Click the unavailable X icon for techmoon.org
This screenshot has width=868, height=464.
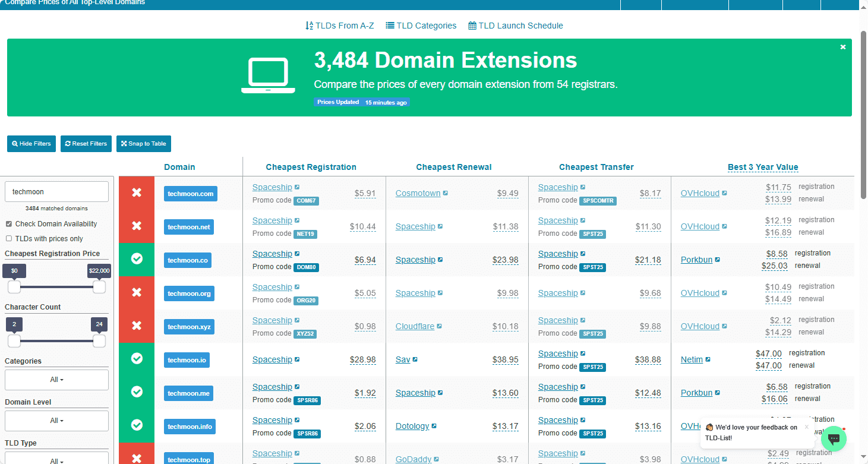(137, 293)
